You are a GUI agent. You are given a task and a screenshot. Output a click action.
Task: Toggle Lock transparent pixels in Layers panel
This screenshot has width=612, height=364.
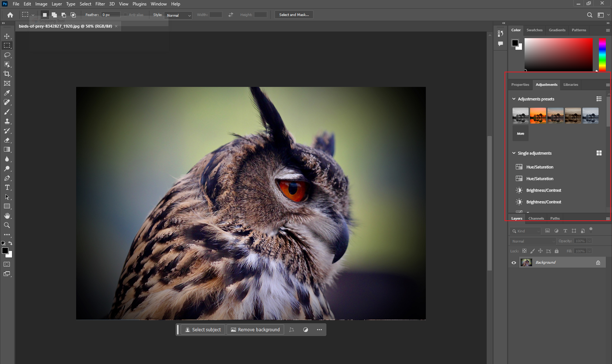[524, 251]
